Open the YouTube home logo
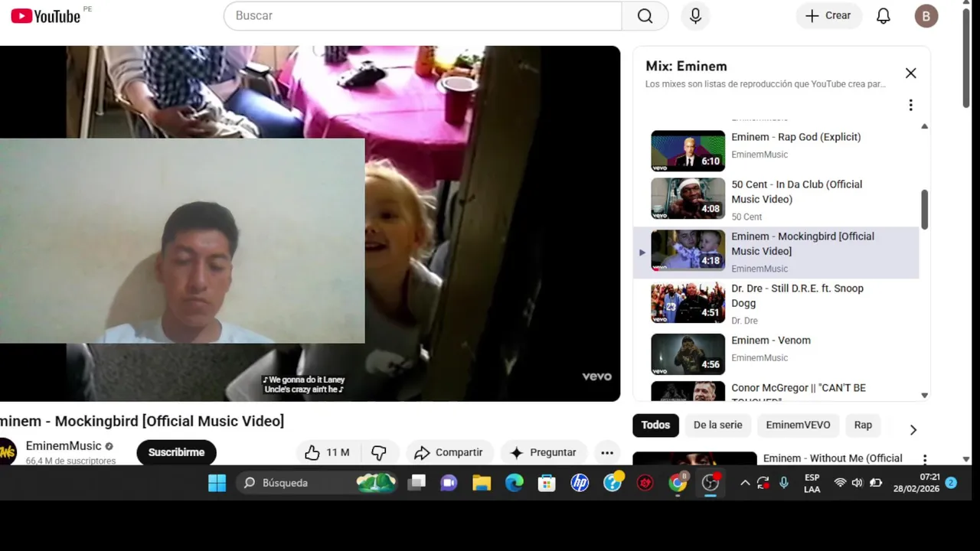This screenshot has height=551, width=980. (45, 15)
